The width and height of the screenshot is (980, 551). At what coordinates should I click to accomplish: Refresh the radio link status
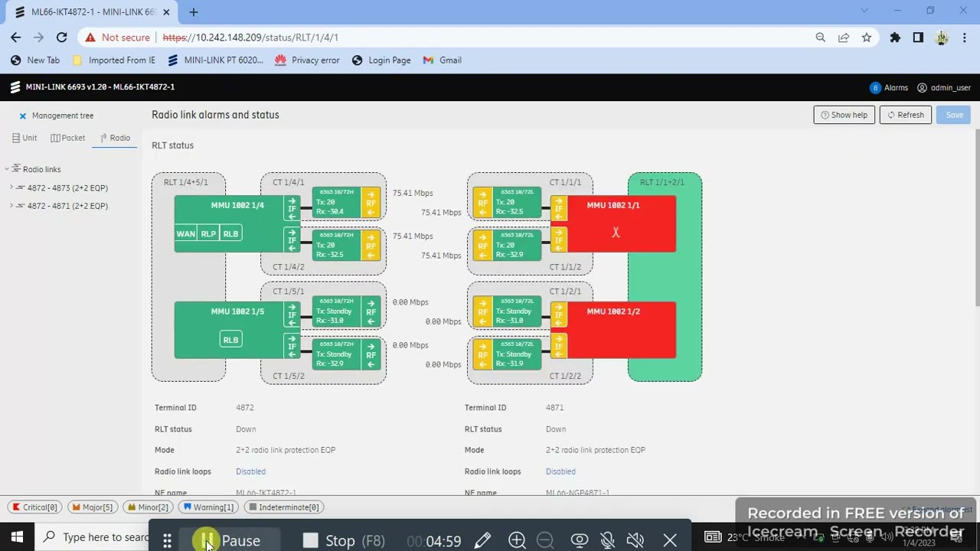coord(905,115)
